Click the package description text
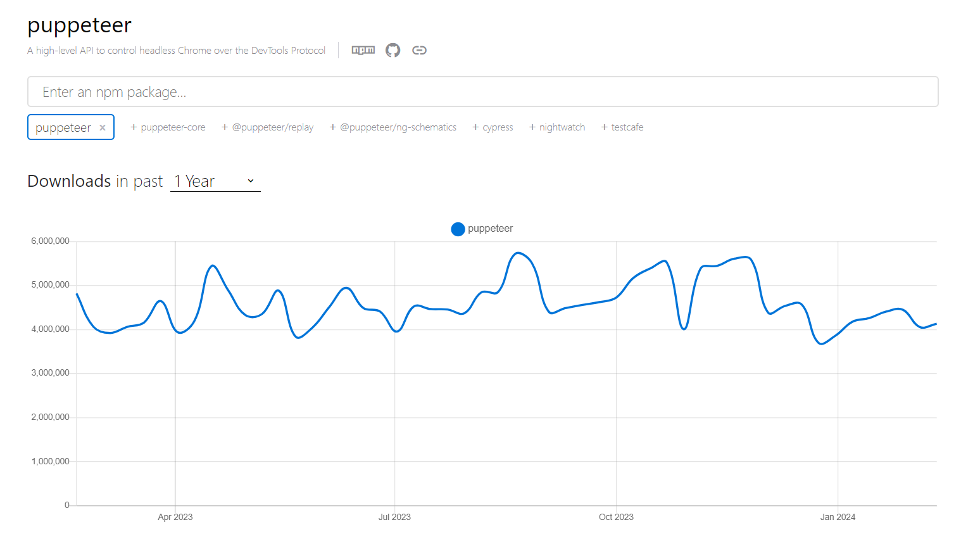 click(176, 51)
